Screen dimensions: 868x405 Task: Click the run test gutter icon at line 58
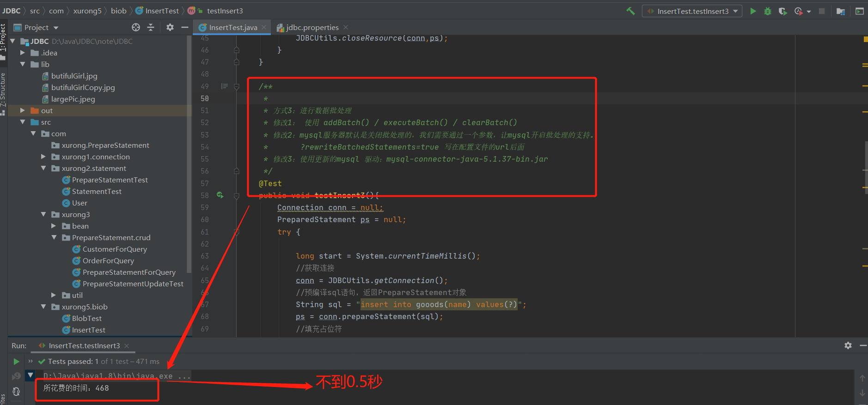(x=220, y=195)
